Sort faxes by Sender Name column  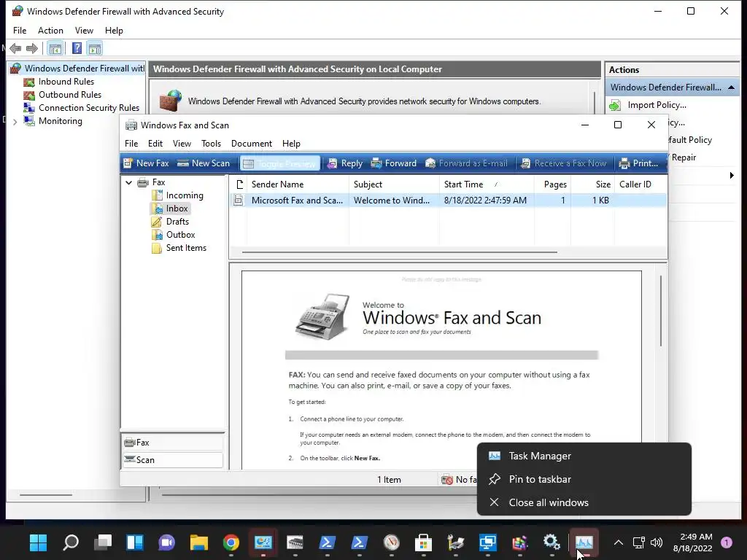[298, 184]
